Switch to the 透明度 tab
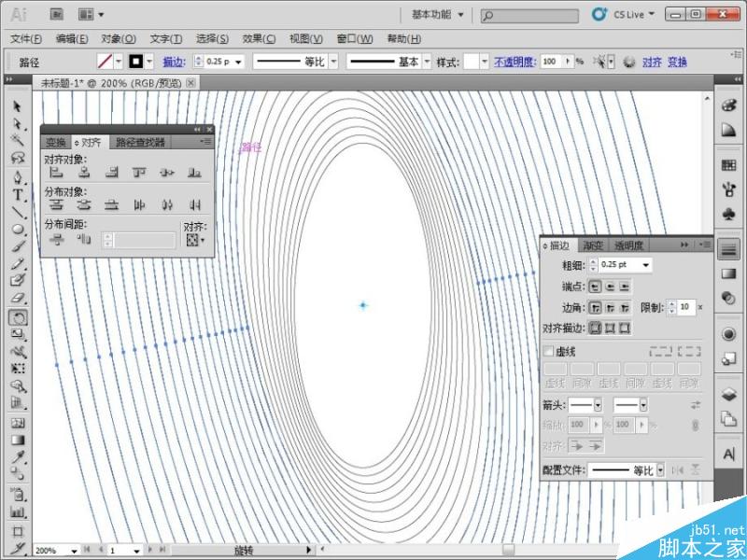Screen dimensions: 747x560 click(628, 245)
